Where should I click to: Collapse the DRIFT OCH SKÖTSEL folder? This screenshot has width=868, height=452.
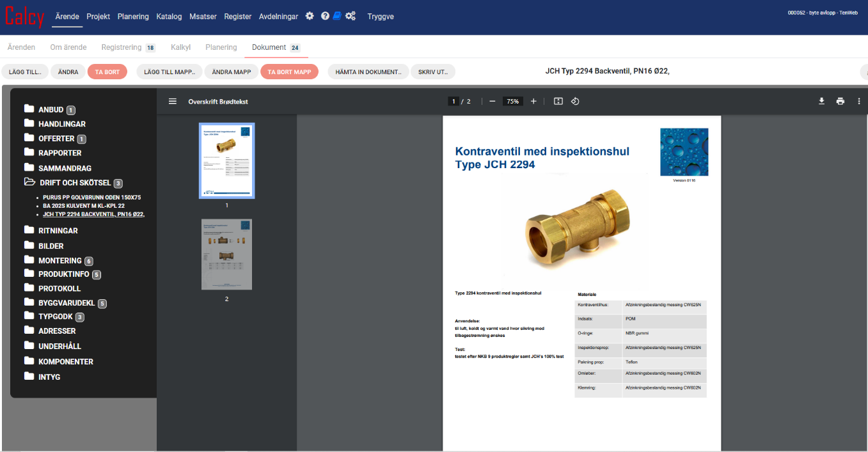point(29,182)
